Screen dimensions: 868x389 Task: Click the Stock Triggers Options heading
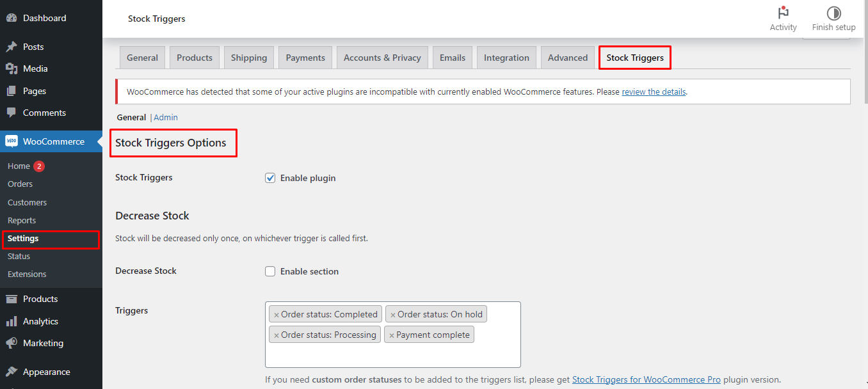pos(171,143)
